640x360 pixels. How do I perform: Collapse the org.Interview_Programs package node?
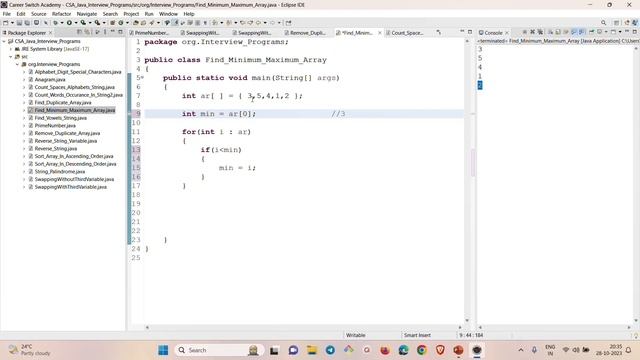point(18,64)
